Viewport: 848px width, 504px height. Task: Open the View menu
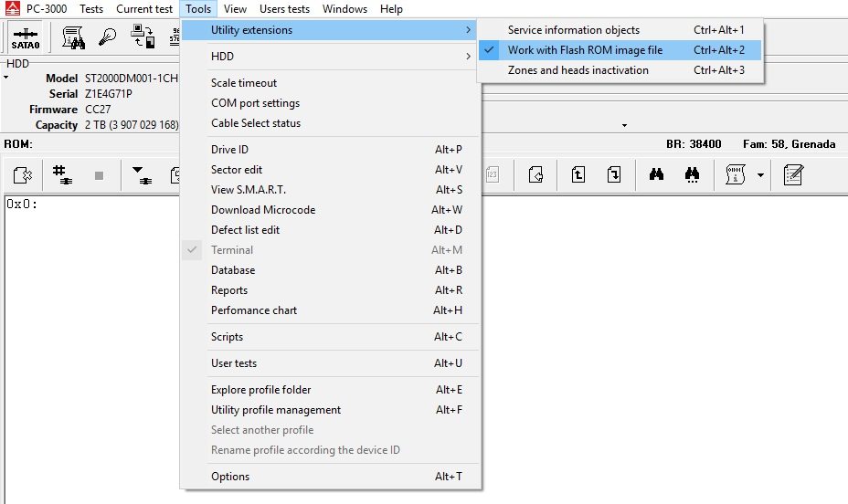pos(235,9)
